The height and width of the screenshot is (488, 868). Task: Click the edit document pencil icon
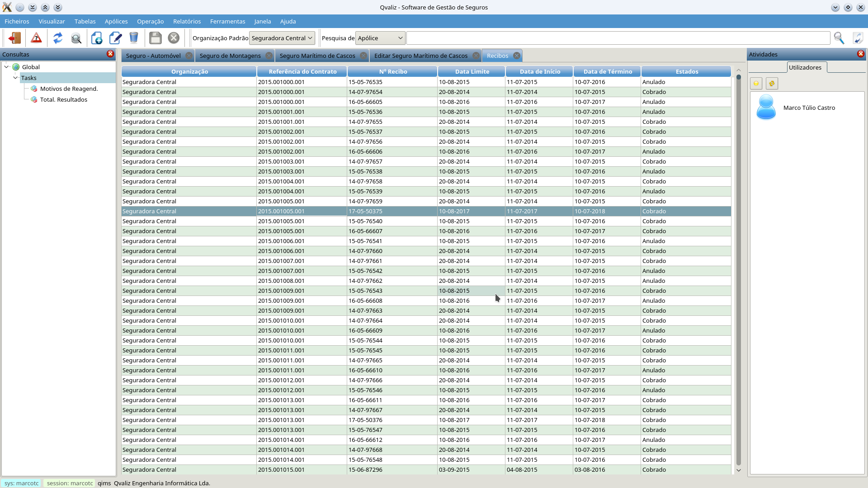[116, 38]
